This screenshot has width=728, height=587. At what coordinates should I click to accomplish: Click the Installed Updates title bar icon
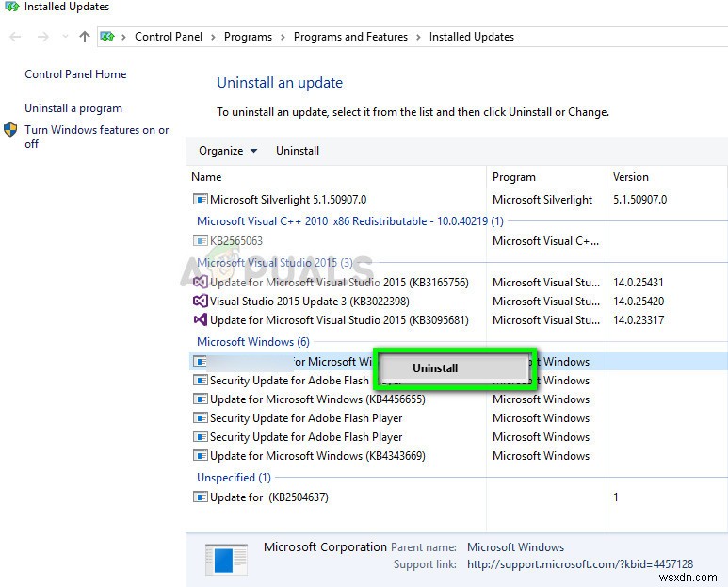click(x=11, y=7)
